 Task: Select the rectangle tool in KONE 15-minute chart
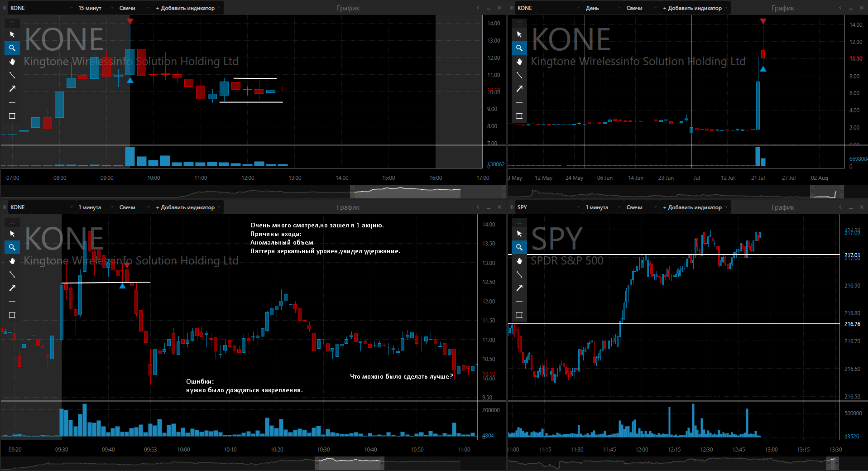12,116
